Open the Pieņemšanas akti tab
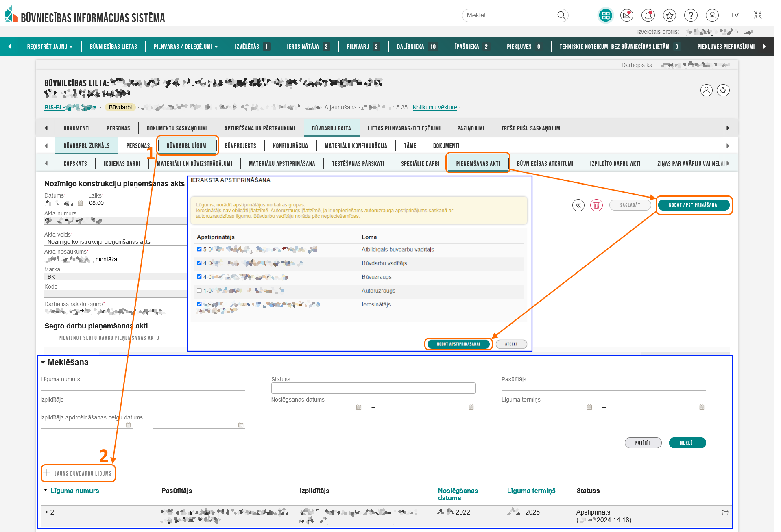781x532 pixels. pos(478,163)
